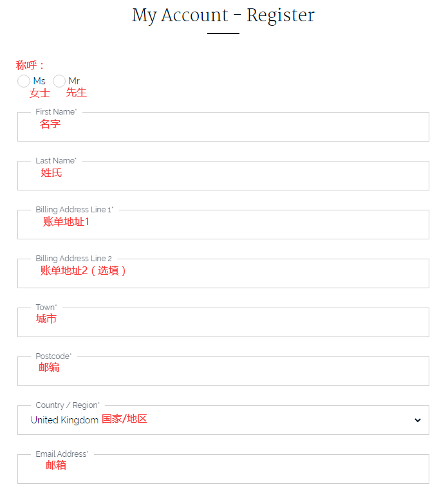Click the 'Mr' title label text
Viewport: 448px width, 489px height.
click(x=74, y=81)
